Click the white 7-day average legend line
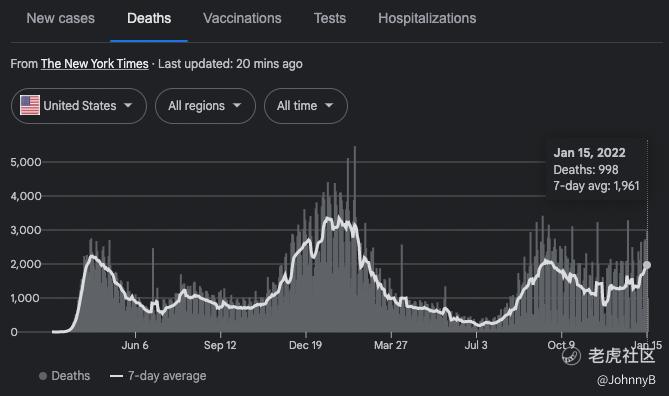Viewport: 669px width, 396px height. [x=116, y=376]
